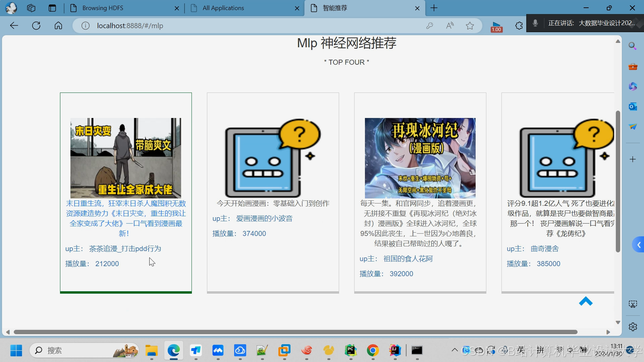Viewport: 644px width, 362px height.
Task: Open the sidebar search magnifier icon
Action: click(633, 46)
